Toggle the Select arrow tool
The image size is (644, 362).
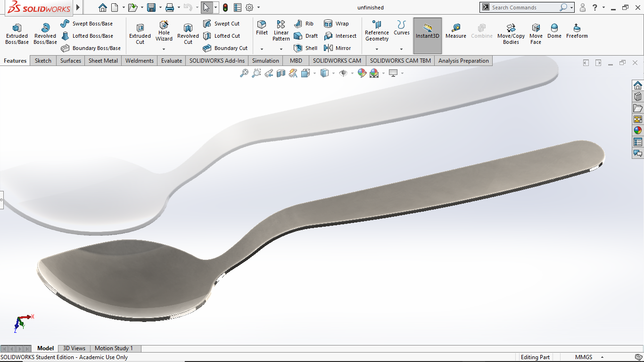coord(206,8)
